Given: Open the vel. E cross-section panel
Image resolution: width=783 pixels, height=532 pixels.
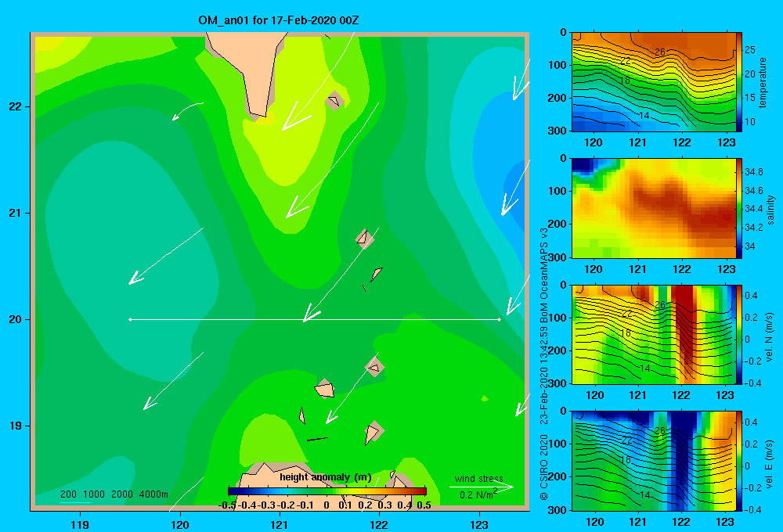Looking at the screenshot, I should (654, 460).
